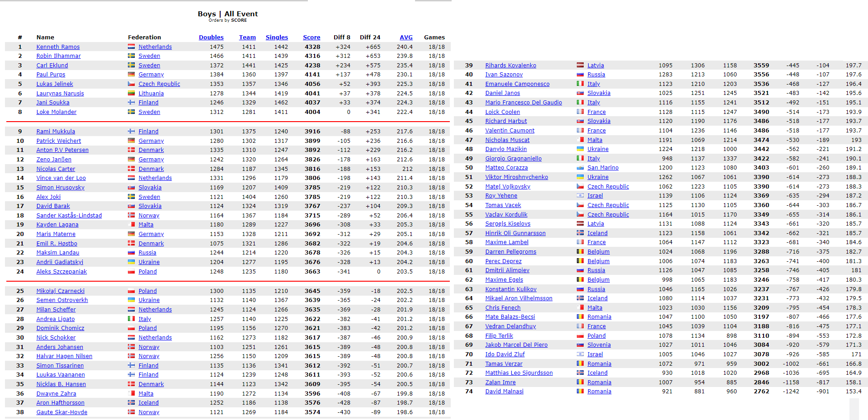
Task: Open David Malnasi's player page
Action: pos(504,392)
